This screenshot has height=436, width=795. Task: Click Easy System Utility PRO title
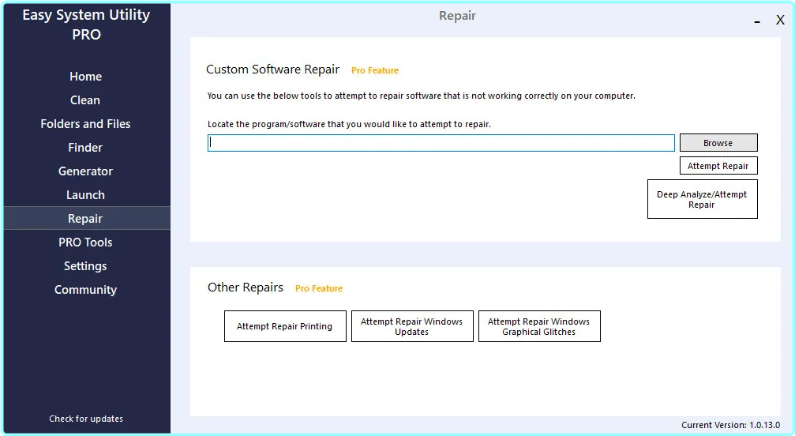[86, 24]
